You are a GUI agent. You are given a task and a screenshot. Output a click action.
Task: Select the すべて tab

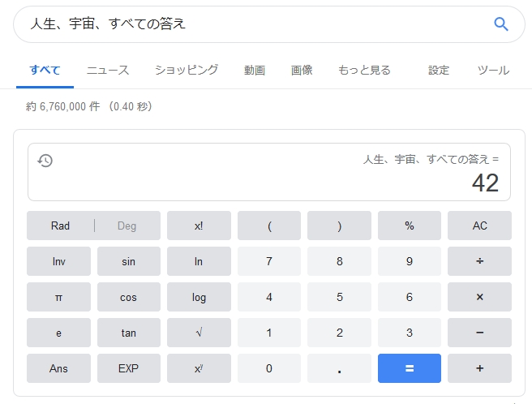point(45,70)
